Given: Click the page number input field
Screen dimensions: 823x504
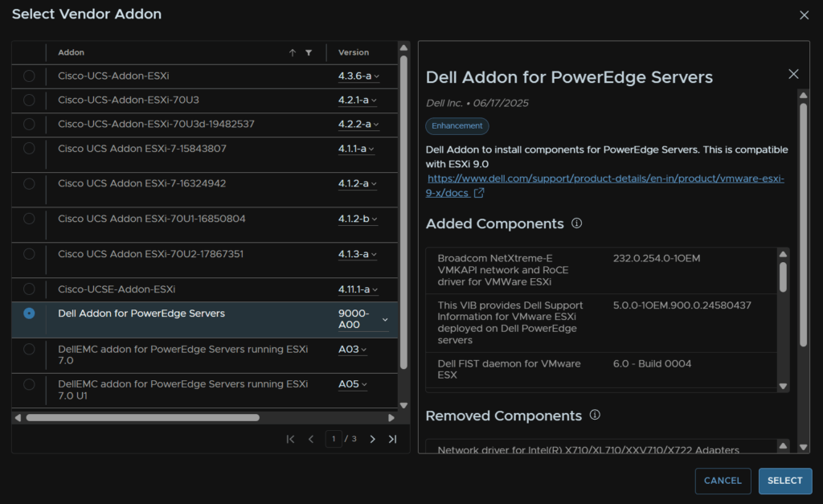Looking at the screenshot, I should coord(334,439).
